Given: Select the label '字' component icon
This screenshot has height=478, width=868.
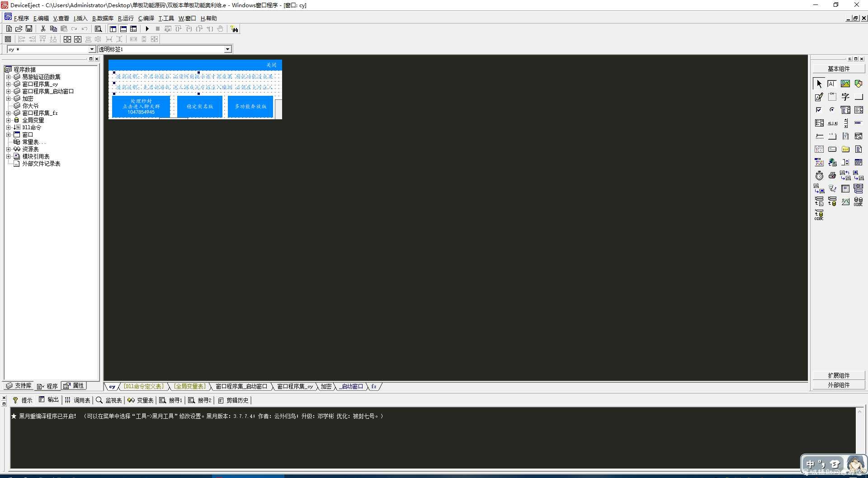Looking at the screenshot, I should (845, 97).
